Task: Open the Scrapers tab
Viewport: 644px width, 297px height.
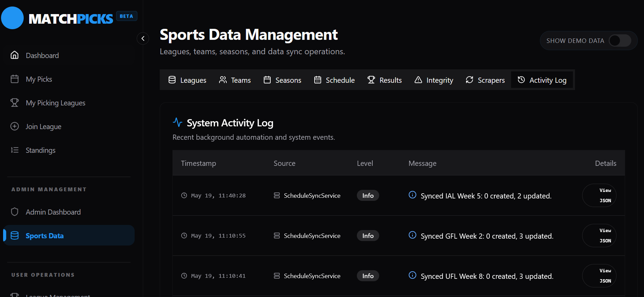Action: click(x=485, y=80)
